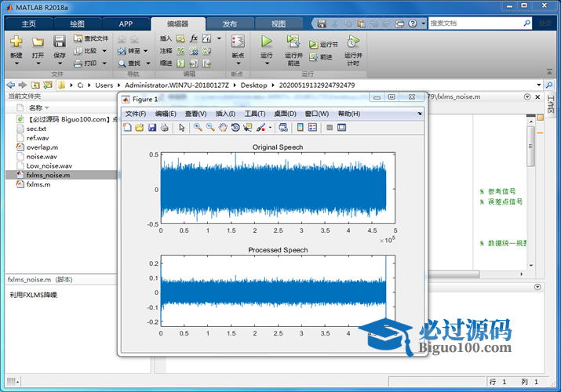
Task: Click the Run and Advance icon
Action: tap(293, 41)
